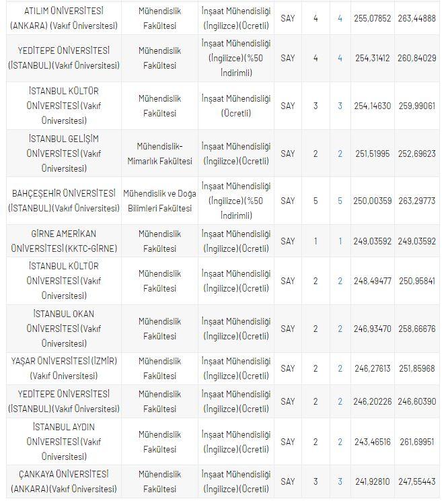Screen dimensions: 448x503
Task: Click blue number 1 in Girne Amerikan row
Action: click(x=340, y=241)
